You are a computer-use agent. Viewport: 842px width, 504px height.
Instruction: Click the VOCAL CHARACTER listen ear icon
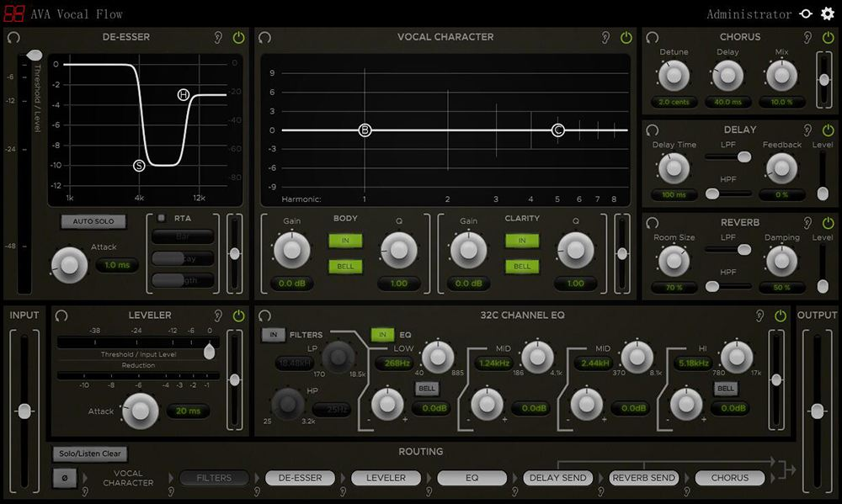coord(605,38)
